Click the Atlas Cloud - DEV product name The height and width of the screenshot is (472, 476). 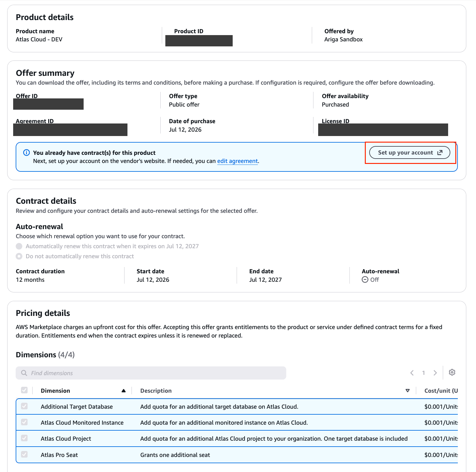coord(39,39)
